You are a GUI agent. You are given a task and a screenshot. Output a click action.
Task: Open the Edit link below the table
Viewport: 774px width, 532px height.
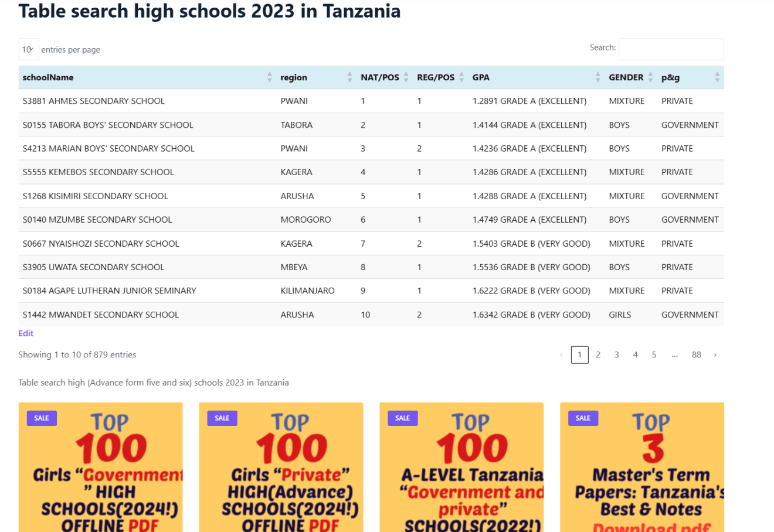click(26, 333)
